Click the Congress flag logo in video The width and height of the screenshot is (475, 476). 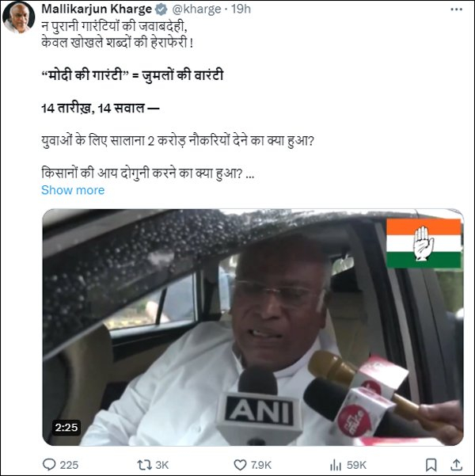click(x=424, y=243)
